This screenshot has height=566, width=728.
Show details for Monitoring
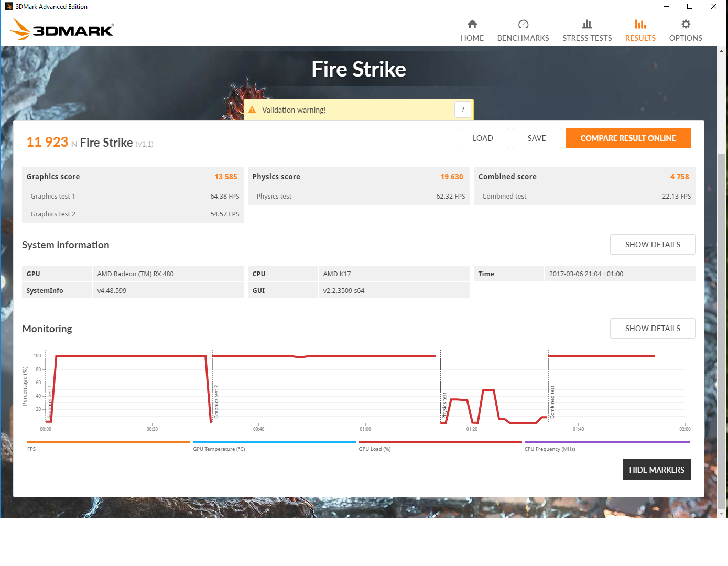point(653,329)
